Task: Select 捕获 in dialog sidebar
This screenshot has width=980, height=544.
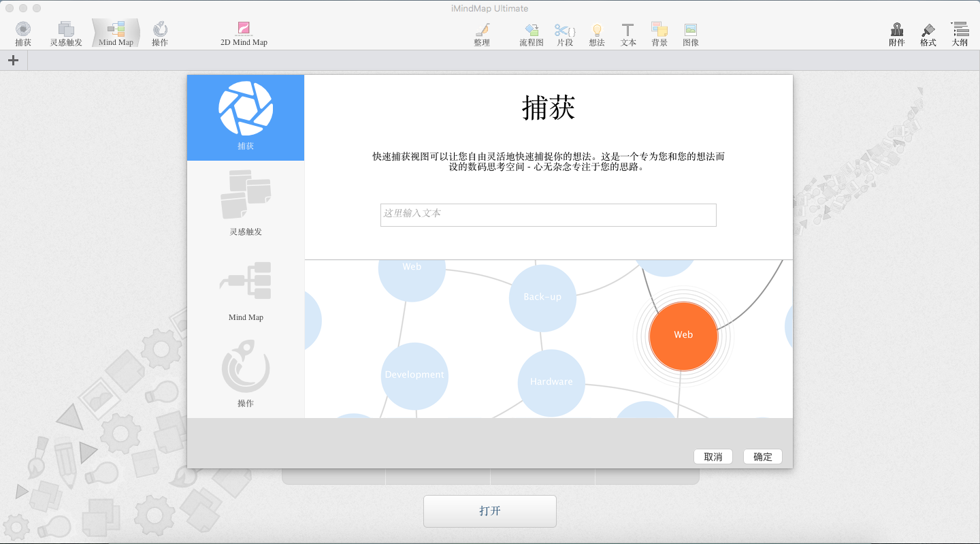Action: [x=246, y=118]
